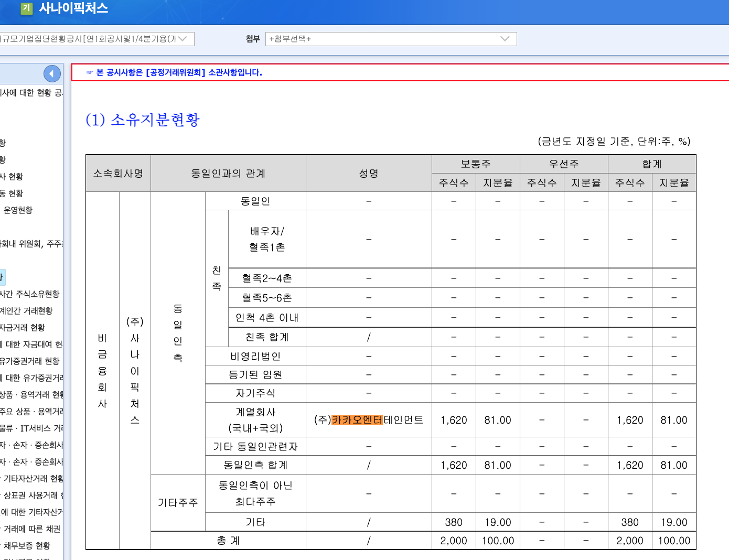Collapse the sidebar with the round arrow button
729x560 pixels.
(52, 73)
